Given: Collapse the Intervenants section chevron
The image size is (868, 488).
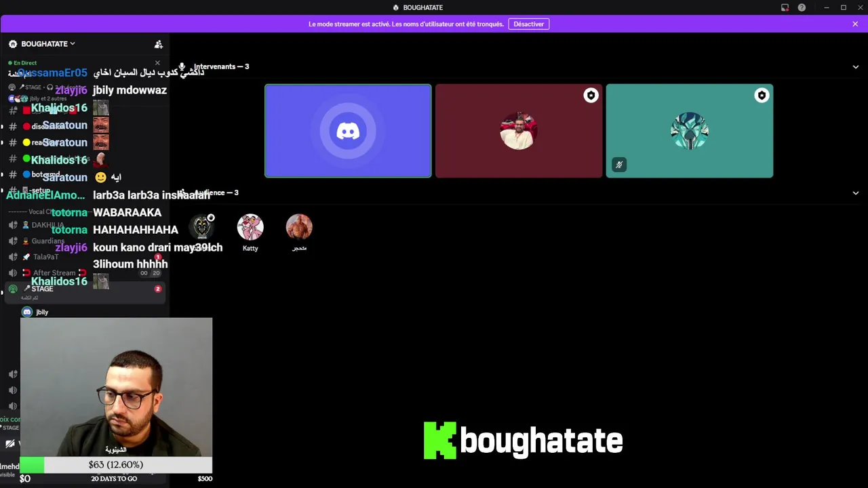Looking at the screenshot, I should [855, 67].
